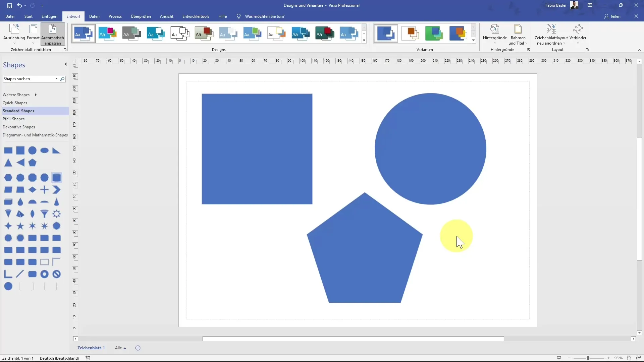
Task: Add a new page with plus icon
Action: pos(138,348)
